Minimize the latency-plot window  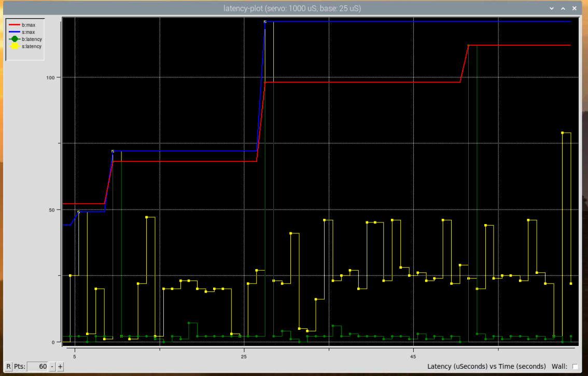(x=552, y=8)
